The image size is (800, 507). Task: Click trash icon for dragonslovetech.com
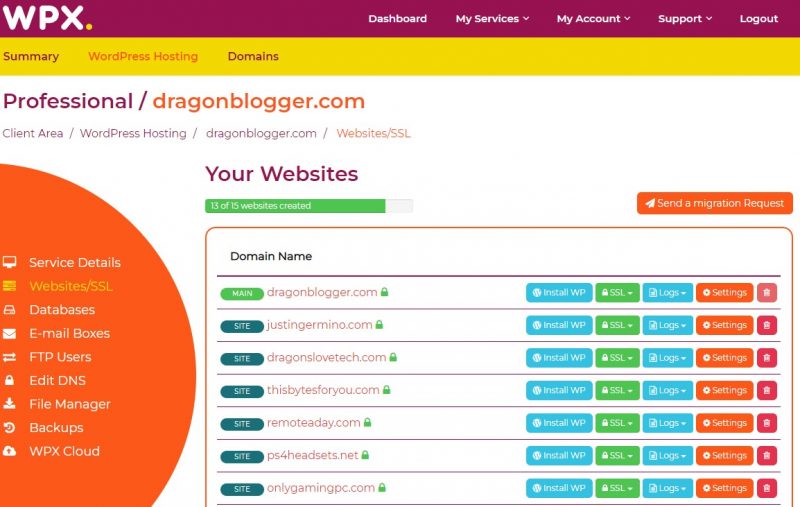(x=766, y=358)
